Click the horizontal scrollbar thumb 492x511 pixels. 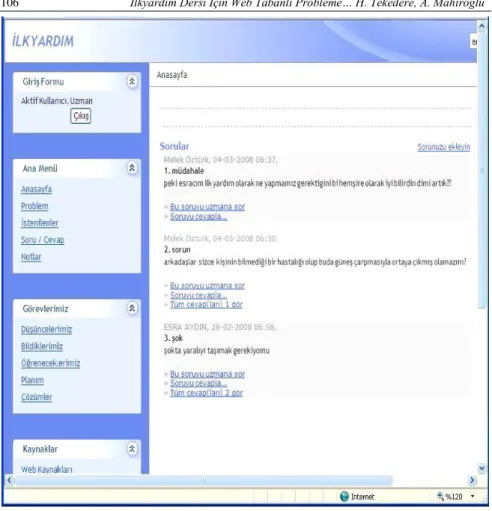(x=204, y=480)
